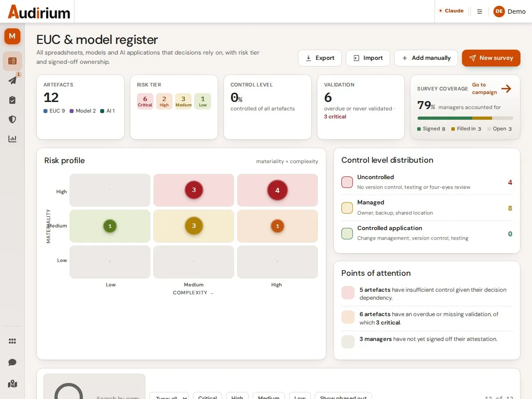Select the Uncontrolled control level row
532x399 pixels.
427,182
